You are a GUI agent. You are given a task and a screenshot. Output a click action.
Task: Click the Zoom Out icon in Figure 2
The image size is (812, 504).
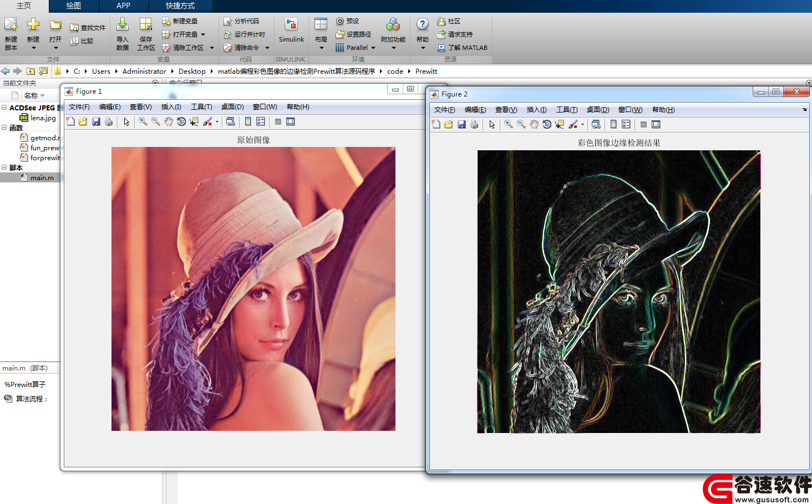coord(521,124)
